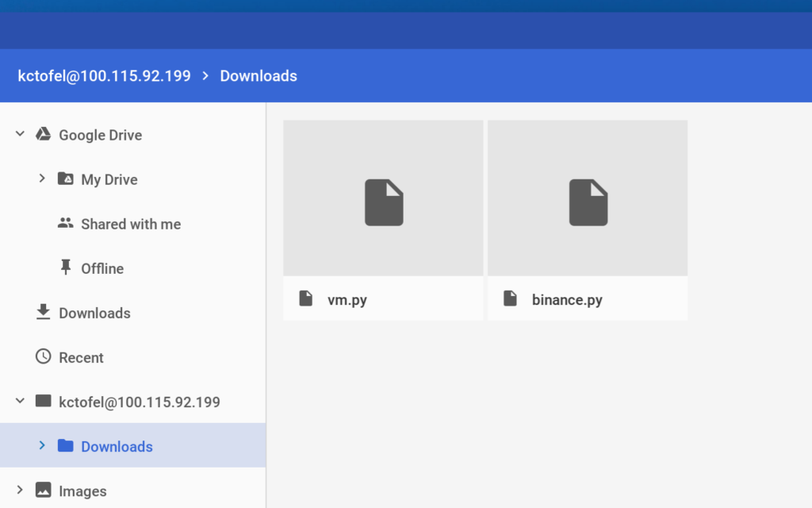Collapse the kctofel@100.115.92.199 sidebar entry

click(20, 401)
